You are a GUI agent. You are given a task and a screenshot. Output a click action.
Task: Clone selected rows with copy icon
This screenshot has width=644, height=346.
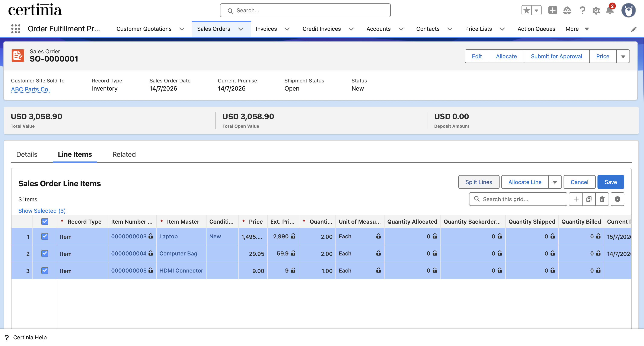(x=589, y=199)
